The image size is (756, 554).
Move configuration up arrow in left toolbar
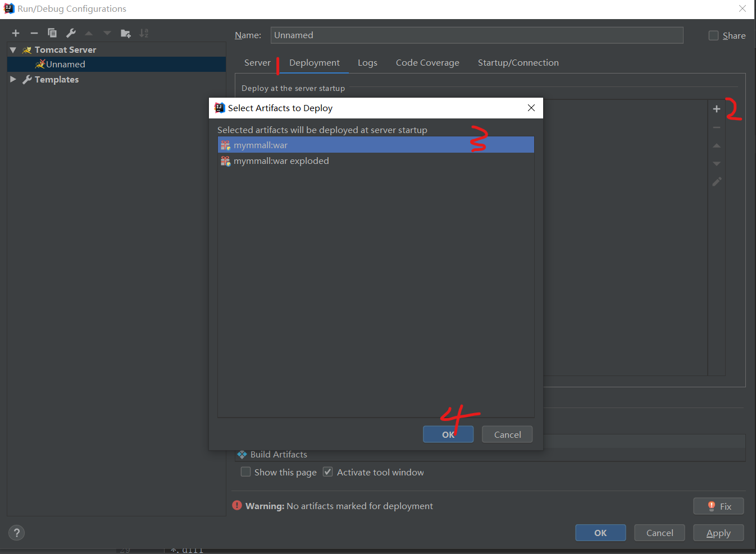pyautogui.click(x=89, y=33)
